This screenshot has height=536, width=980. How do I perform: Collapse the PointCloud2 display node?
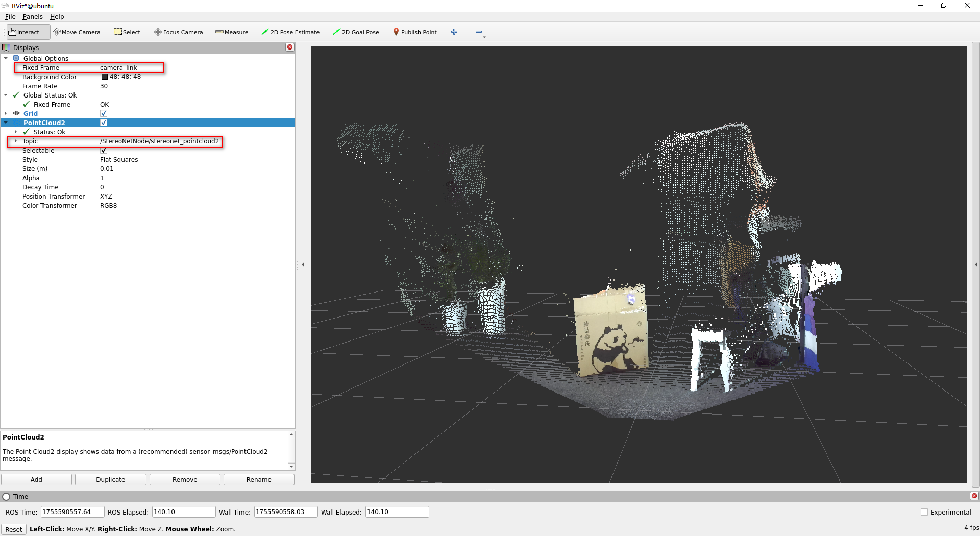(6, 123)
